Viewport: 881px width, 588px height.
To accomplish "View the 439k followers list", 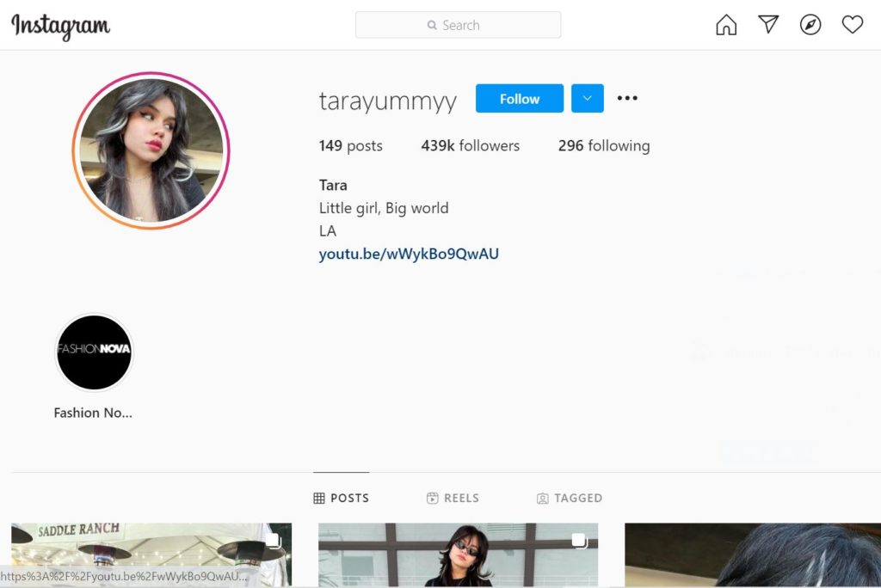I will (x=471, y=146).
